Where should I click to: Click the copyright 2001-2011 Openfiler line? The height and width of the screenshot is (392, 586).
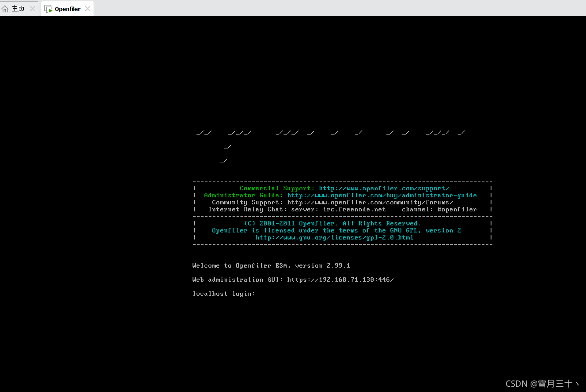[332, 223]
